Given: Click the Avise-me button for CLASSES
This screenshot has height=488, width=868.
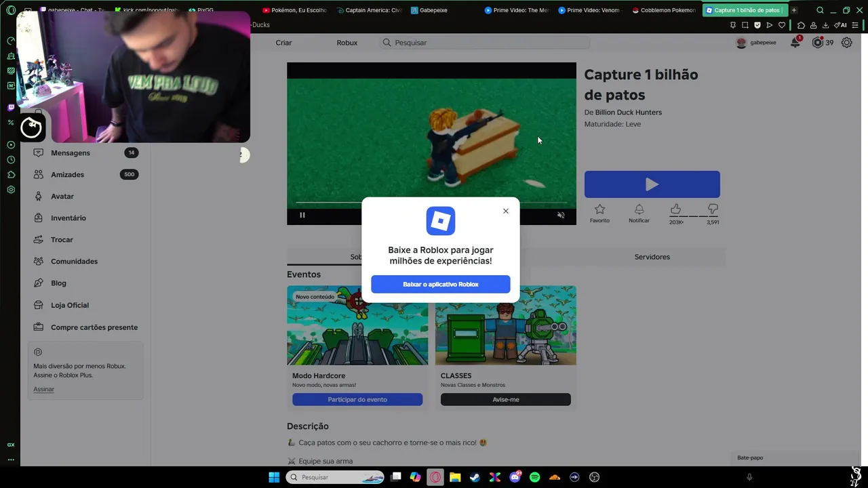Looking at the screenshot, I should click(x=506, y=400).
